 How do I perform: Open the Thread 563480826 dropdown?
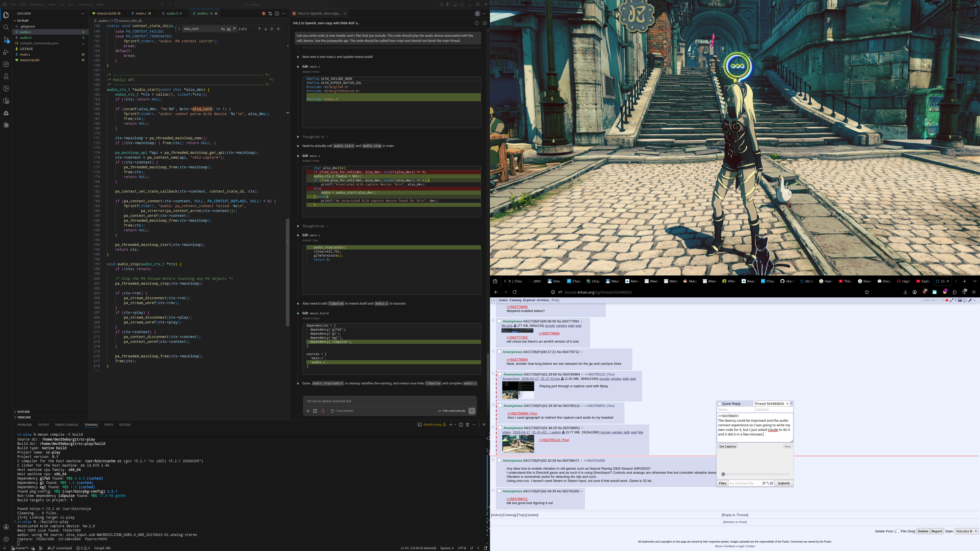pos(771,404)
